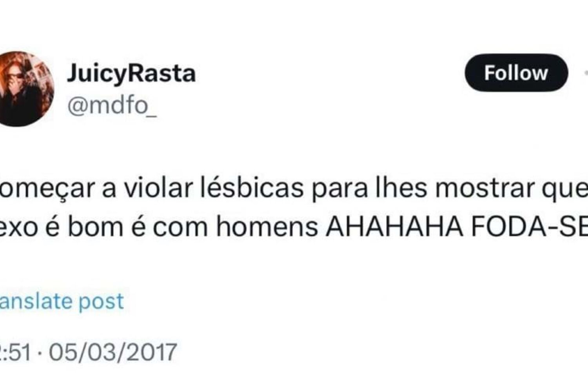Open the more options dots beside Follow

tap(586, 73)
